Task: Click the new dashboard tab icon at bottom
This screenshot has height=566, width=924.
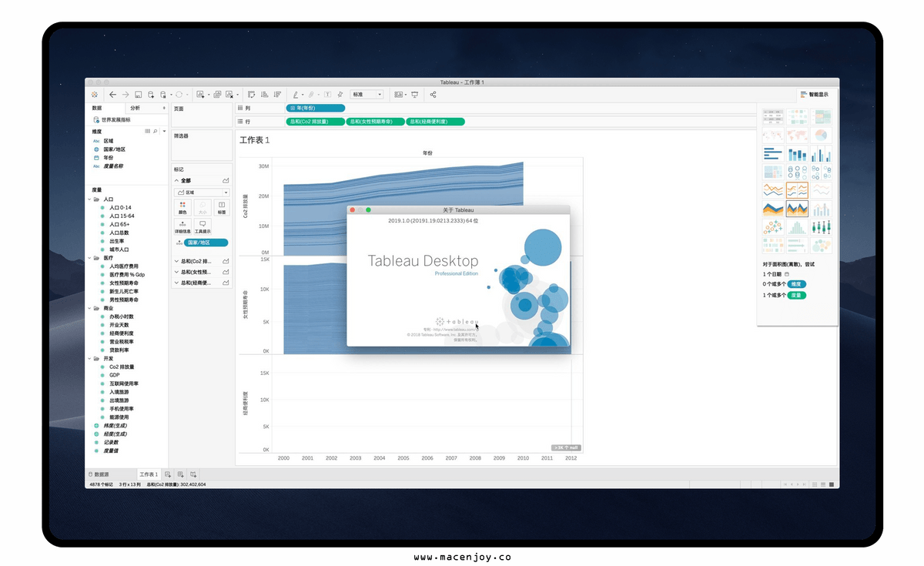Action: pyautogui.click(x=180, y=474)
